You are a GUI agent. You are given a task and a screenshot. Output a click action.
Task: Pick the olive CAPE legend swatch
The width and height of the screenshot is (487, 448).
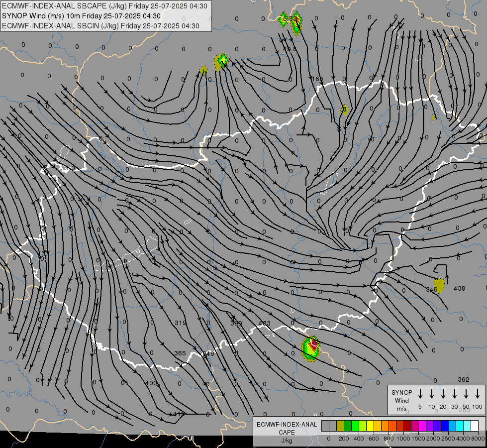click(x=340, y=426)
